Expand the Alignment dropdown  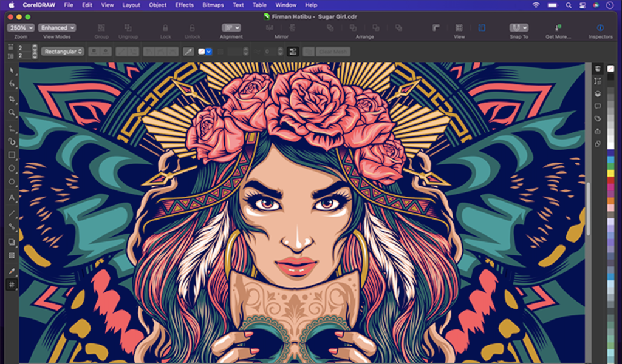click(231, 28)
